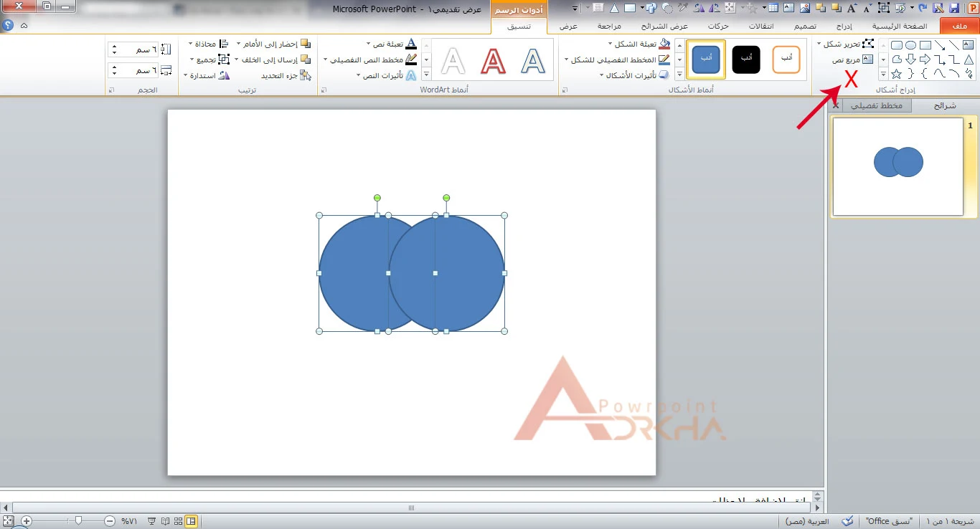Switch to Reading view in status bar

point(166,521)
